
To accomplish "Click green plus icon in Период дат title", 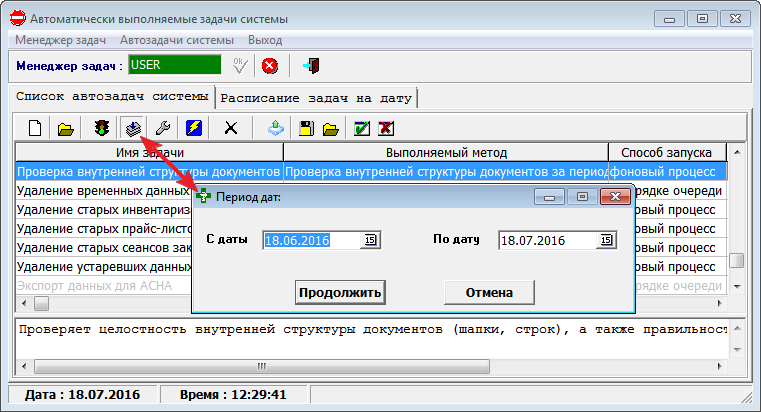I will pos(203,196).
